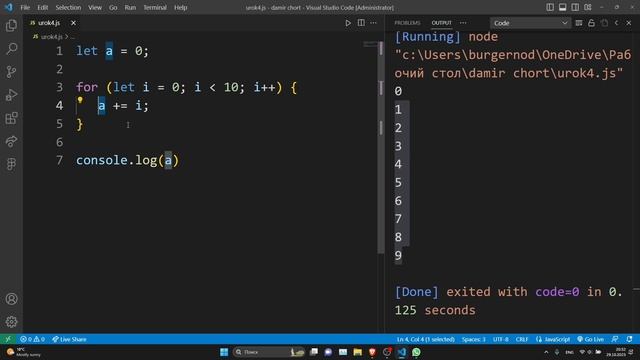The image size is (640, 360).
Task: Open the Terminal menu
Action: [x=155, y=7]
